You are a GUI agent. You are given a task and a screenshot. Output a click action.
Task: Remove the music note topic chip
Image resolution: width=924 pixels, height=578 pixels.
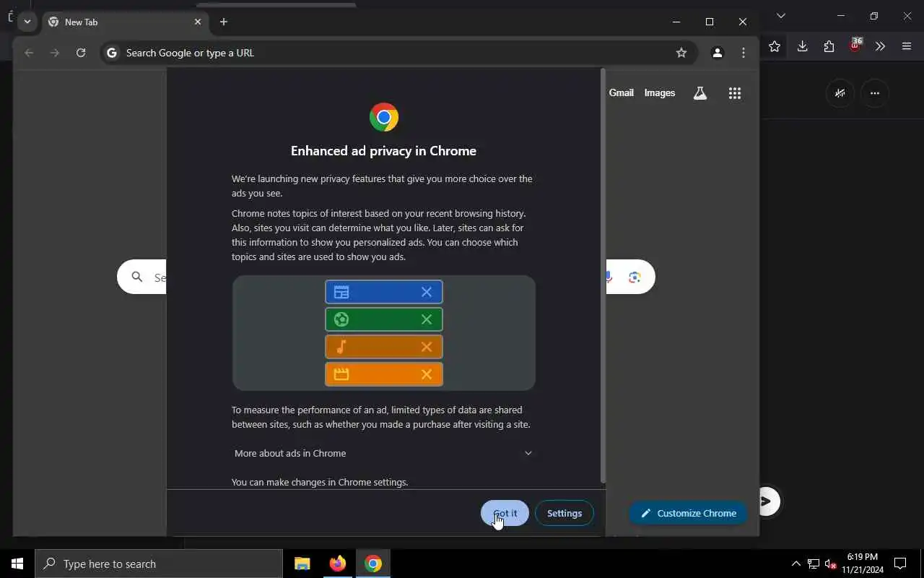[x=427, y=347]
